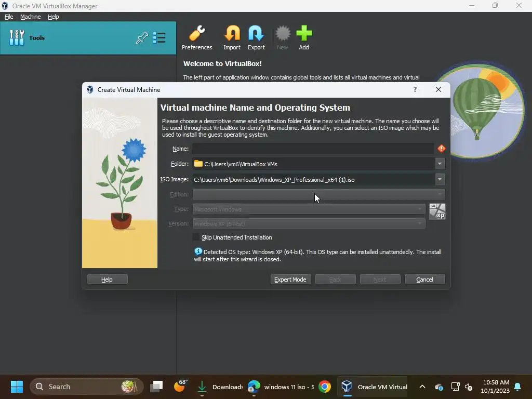Click the ISO Image path field

tap(313, 179)
